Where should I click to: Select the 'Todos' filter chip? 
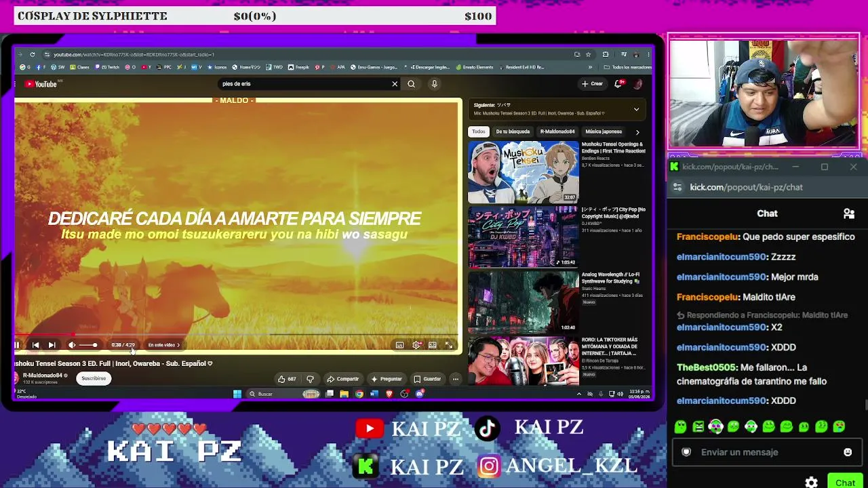479,131
